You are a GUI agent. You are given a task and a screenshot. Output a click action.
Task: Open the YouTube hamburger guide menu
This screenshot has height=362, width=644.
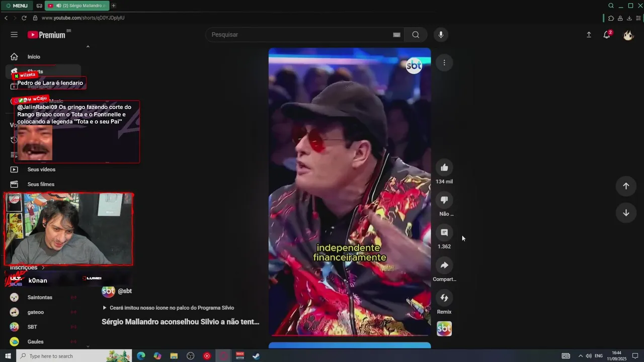(x=14, y=35)
